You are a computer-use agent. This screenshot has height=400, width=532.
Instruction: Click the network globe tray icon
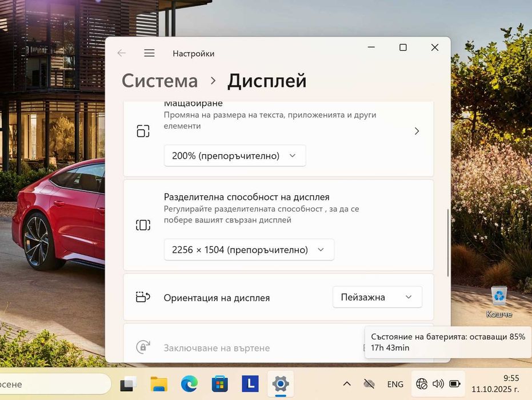click(x=422, y=384)
